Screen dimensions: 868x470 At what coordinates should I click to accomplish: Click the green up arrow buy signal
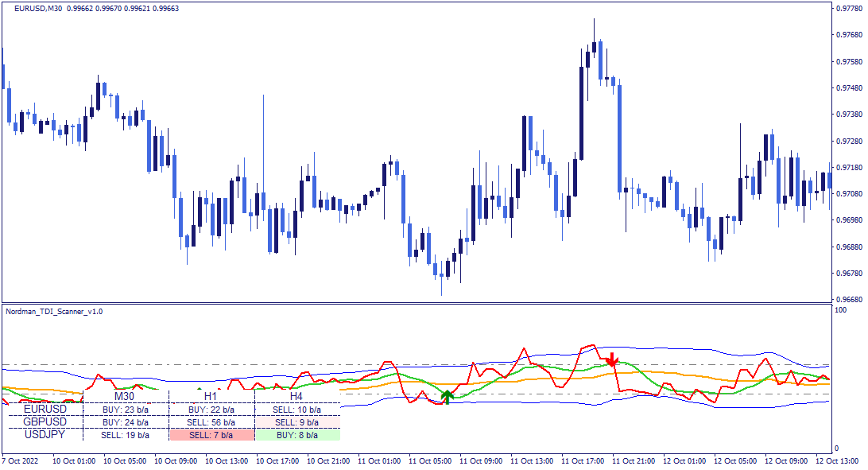tap(448, 397)
